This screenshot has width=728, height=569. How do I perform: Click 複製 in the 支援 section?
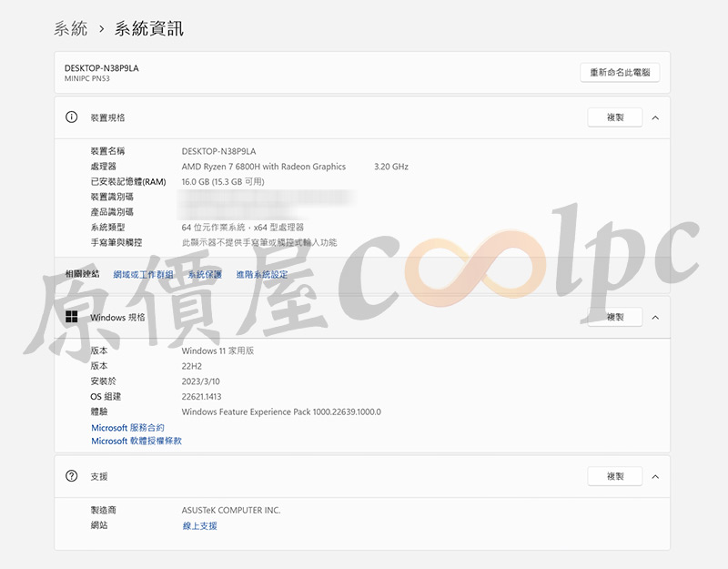click(x=615, y=476)
